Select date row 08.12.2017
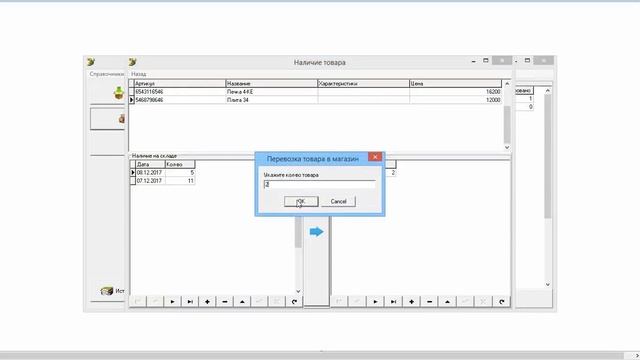This screenshot has height=360, width=640. 150,173
